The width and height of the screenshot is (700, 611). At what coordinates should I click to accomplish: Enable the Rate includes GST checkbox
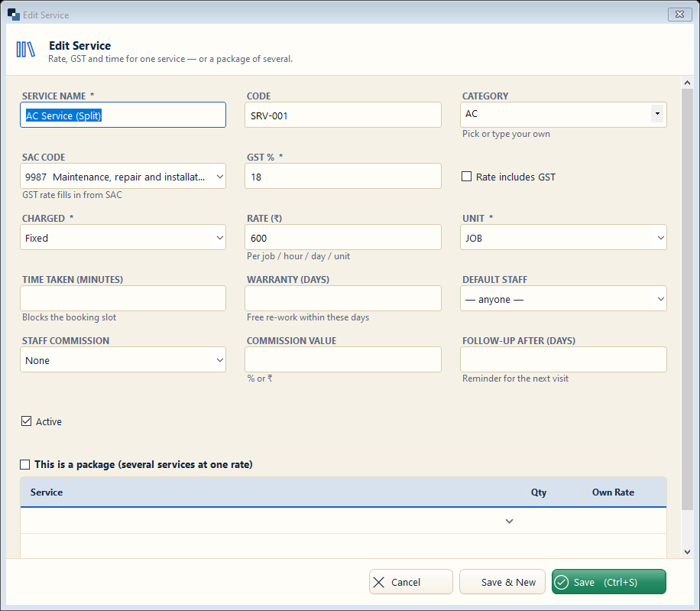466,177
